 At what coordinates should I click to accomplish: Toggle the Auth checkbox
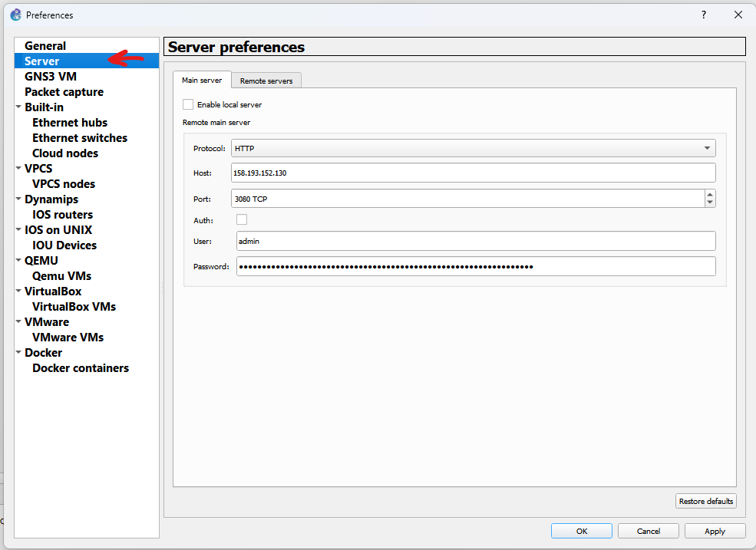click(x=242, y=220)
